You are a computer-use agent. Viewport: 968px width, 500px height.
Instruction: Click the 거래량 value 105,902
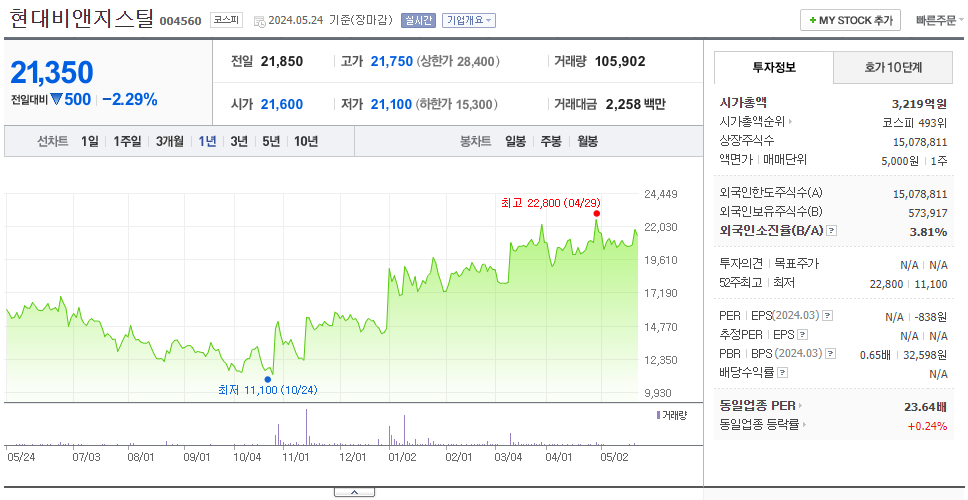coord(620,62)
